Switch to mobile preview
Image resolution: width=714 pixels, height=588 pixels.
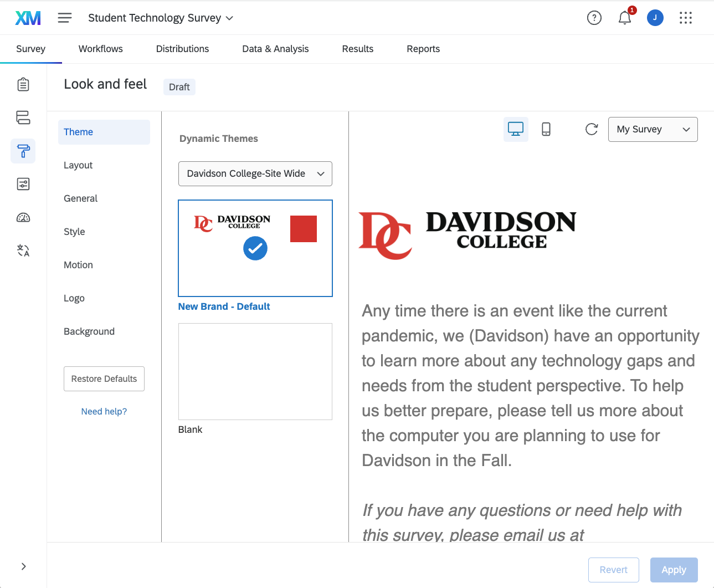(546, 129)
